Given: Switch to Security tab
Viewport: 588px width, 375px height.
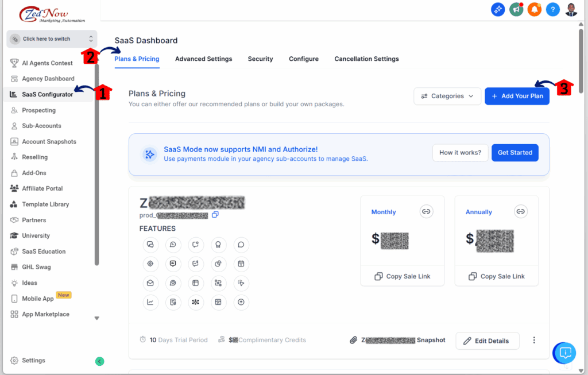Looking at the screenshot, I should 260,59.
